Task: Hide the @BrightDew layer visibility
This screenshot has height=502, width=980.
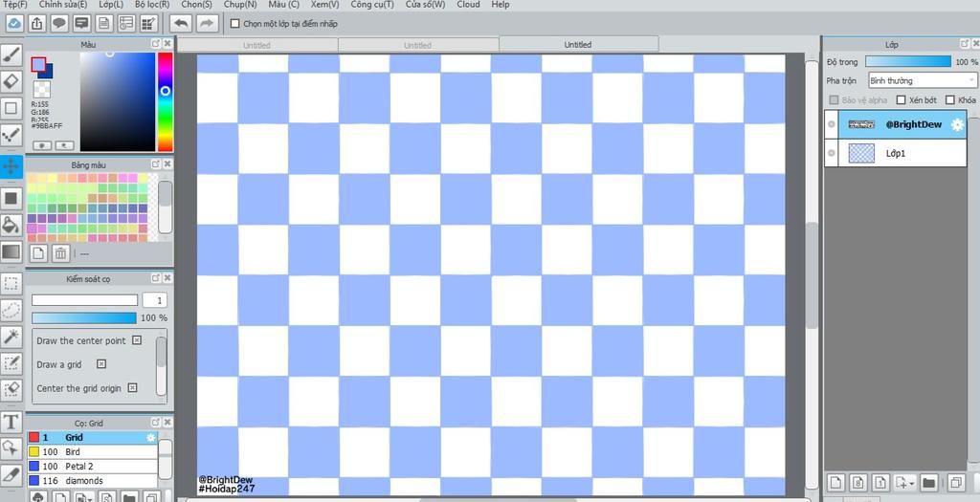Action: (832, 124)
